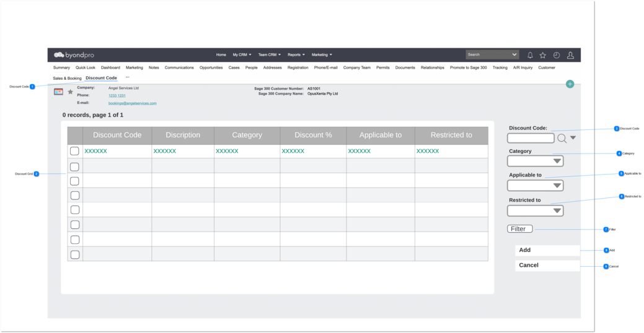Tick the sixth row checkbox in discount grid

[x=75, y=224]
